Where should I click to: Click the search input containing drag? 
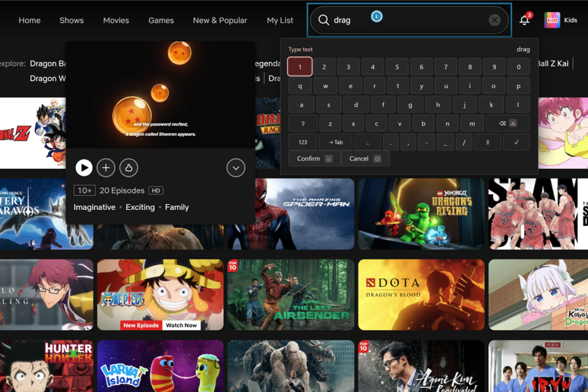[409, 20]
